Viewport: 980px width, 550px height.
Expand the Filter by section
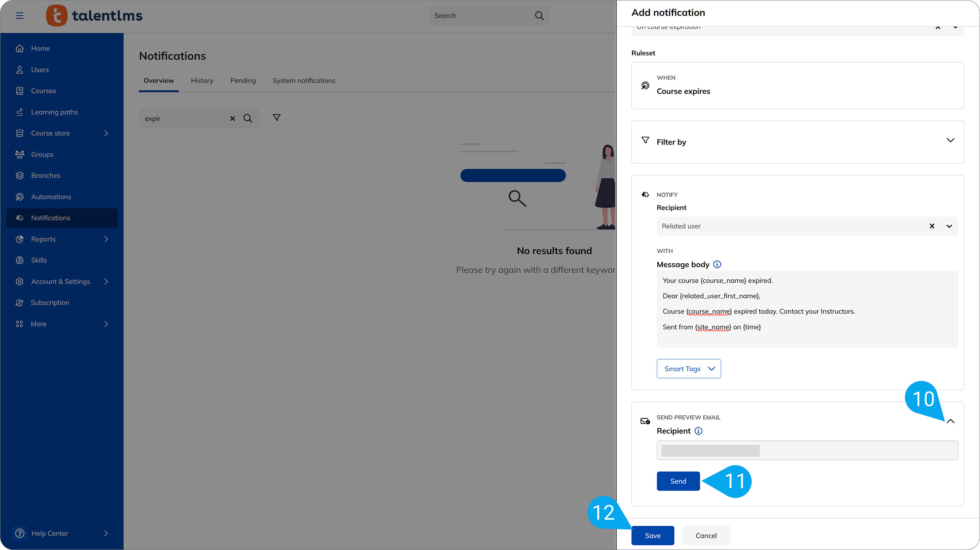pos(950,140)
